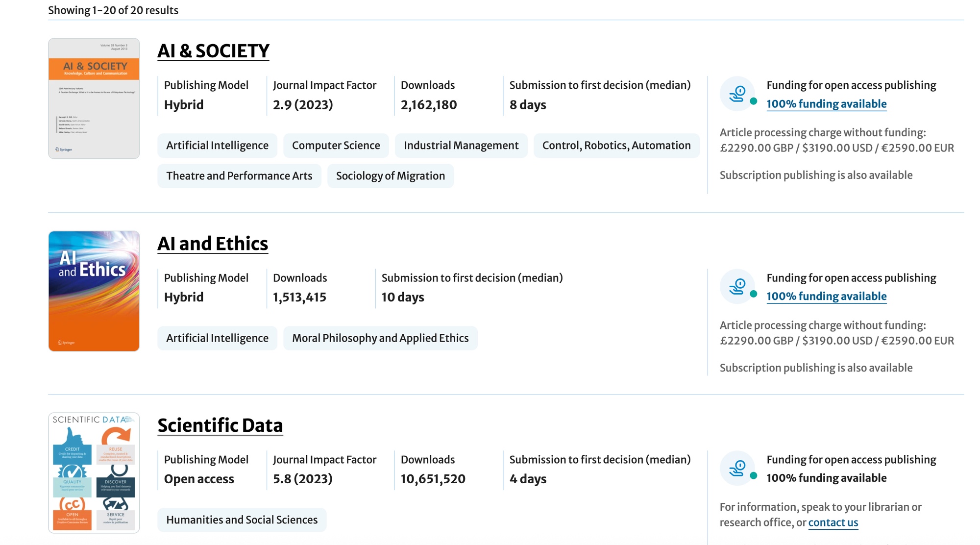Click AI & SOCIETY's 'Funding for open access publishing' heading
Screen dimensions: 980x545
tap(851, 85)
